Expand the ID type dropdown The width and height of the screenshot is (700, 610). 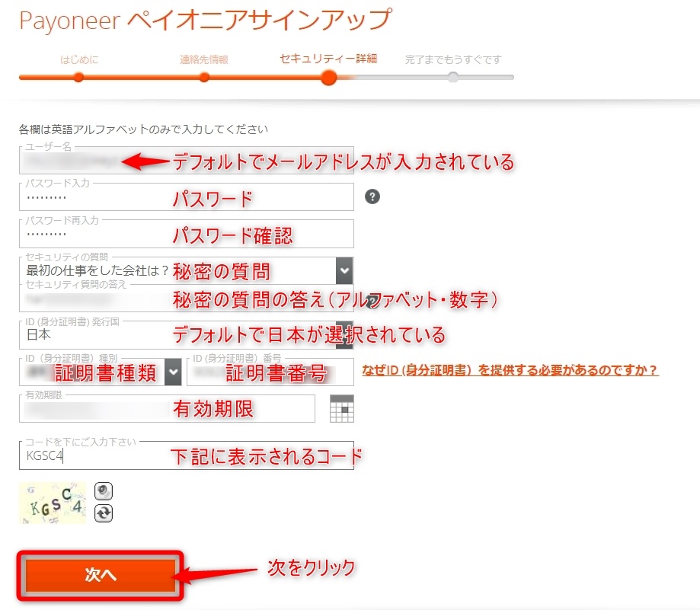coord(173,372)
